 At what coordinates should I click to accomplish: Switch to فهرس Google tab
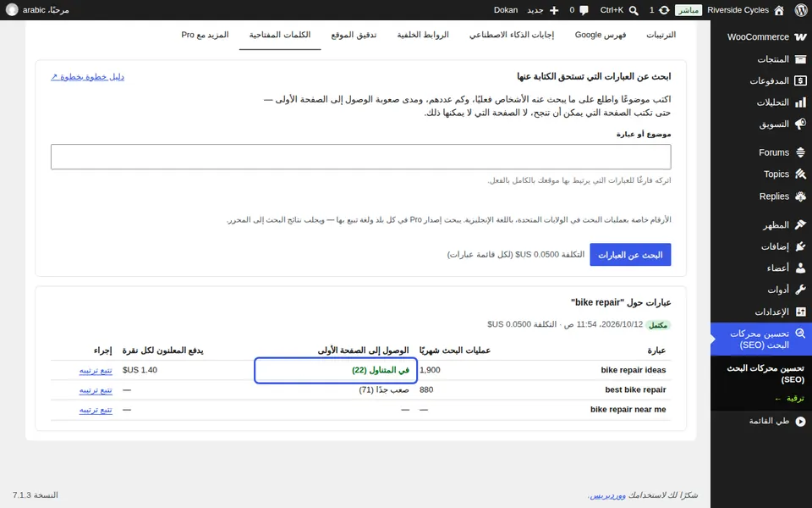coord(601,35)
